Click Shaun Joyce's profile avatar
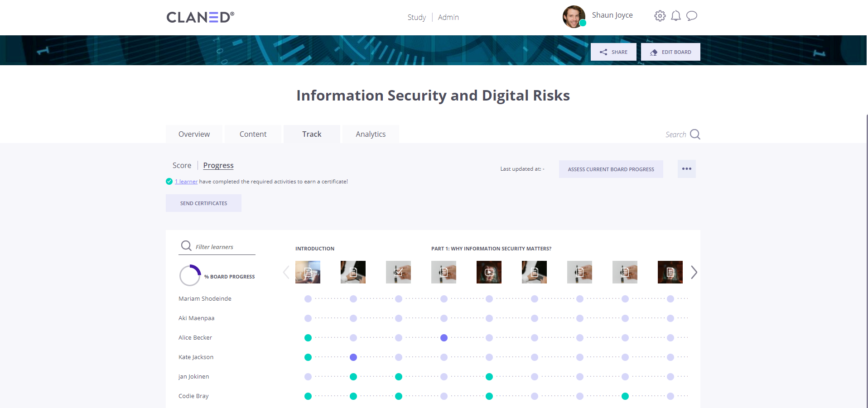The image size is (868, 408). 574,17
